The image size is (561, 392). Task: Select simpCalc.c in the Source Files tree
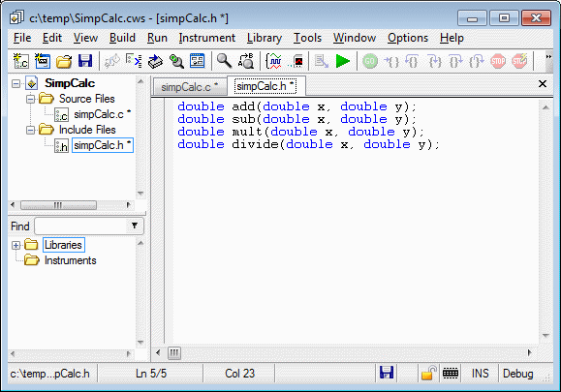99,114
